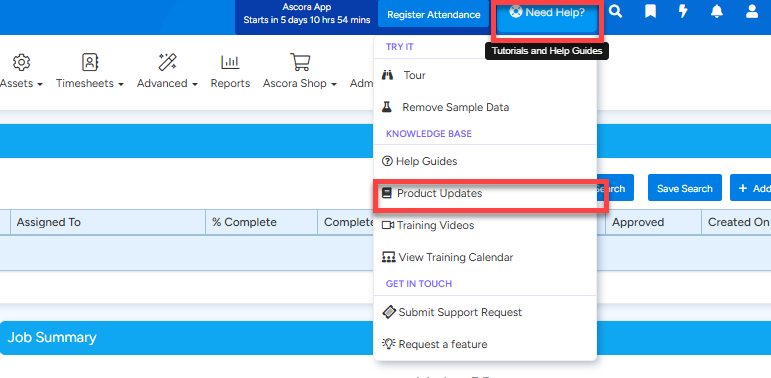771x378 pixels.
Task: Click the GET IN TOUCH section label
Action: point(418,284)
